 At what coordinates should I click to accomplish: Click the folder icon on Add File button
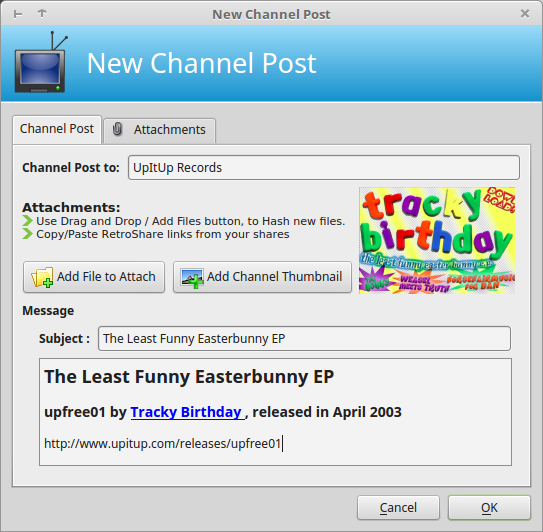(x=42, y=277)
